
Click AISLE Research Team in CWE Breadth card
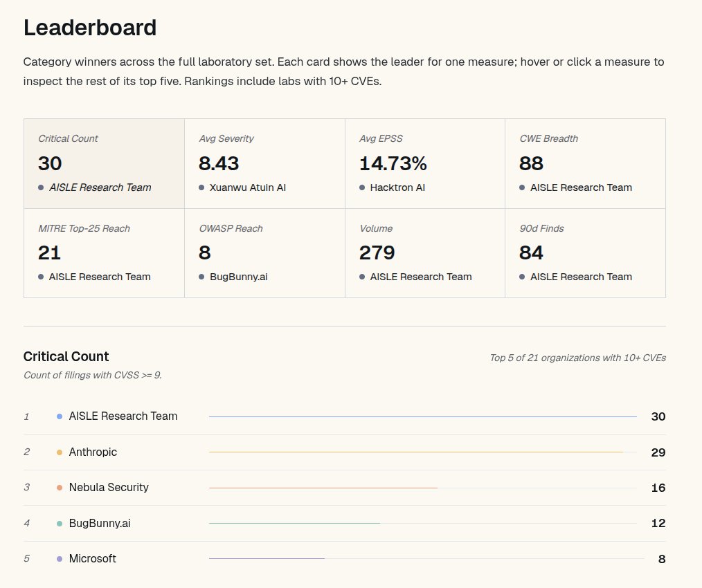[x=581, y=187]
